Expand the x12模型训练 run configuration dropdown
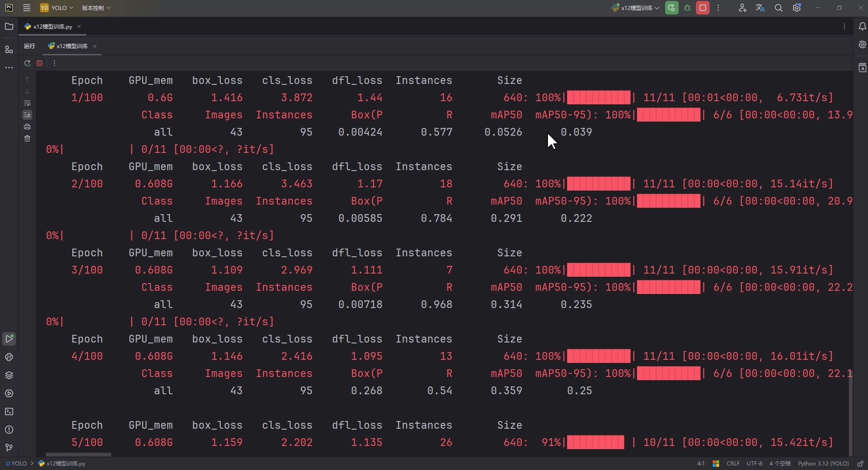 (x=636, y=8)
